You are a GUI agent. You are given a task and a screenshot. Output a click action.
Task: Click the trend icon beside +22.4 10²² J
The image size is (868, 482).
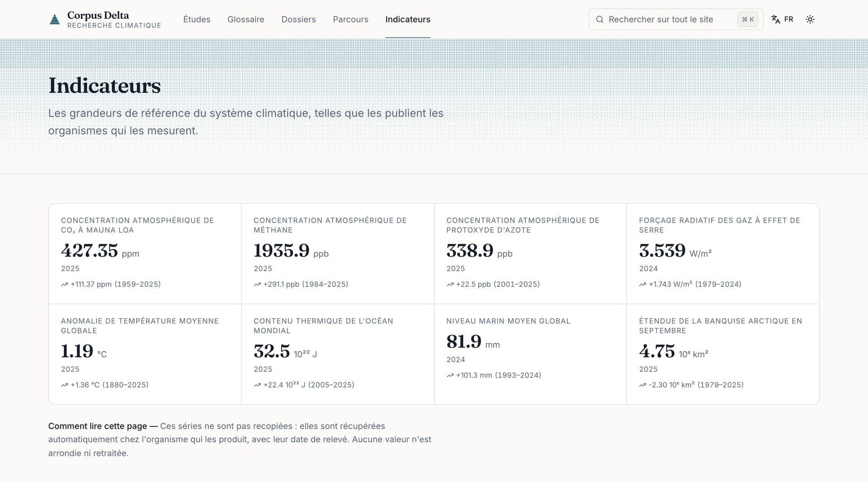257,385
